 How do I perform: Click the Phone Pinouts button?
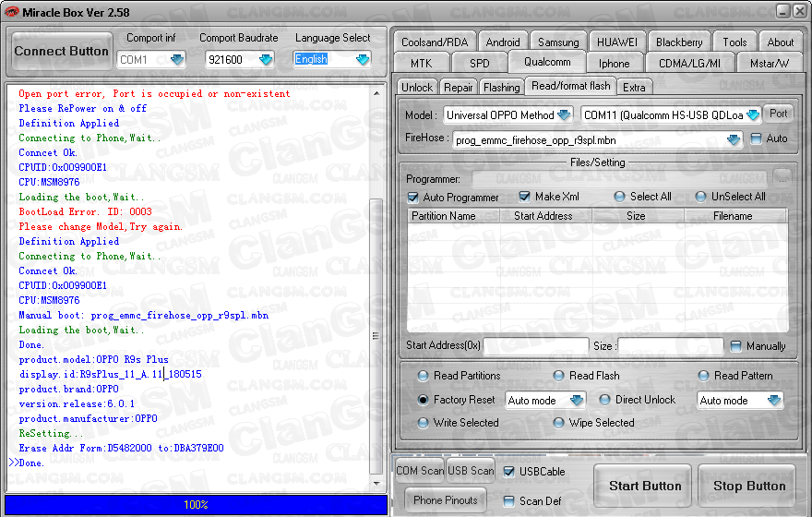click(x=446, y=499)
